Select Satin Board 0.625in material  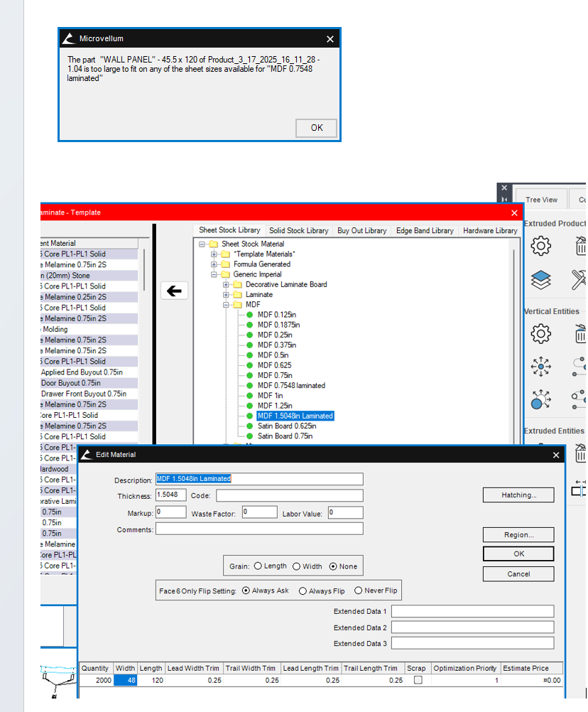coord(287,426)
